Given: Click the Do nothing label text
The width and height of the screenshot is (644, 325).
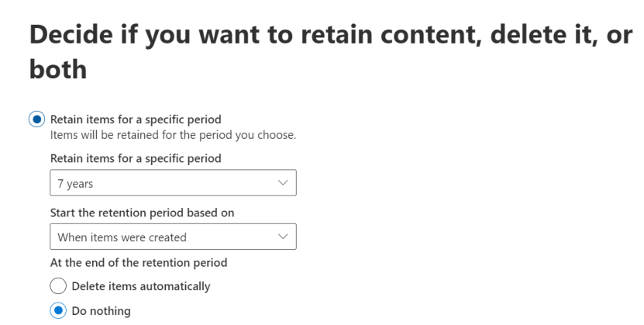Looking at the screenshot, I should (x=101, y=311).
